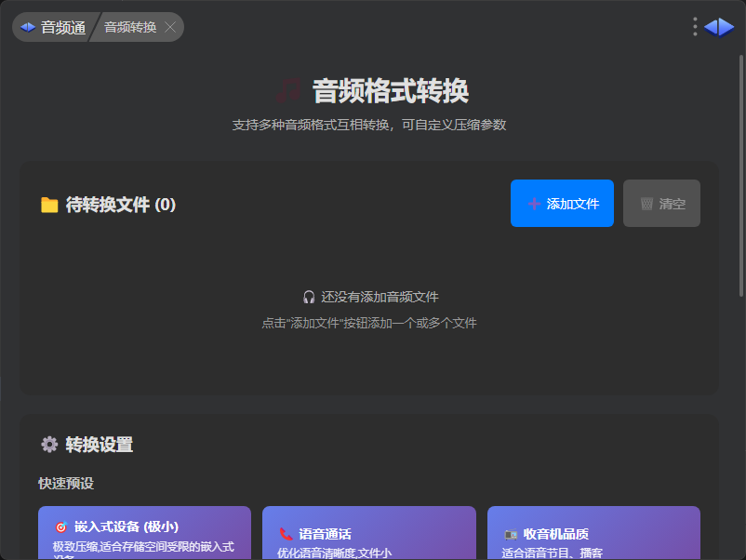Click the vertical scrollbar on the right
The height and width of the screenshot is (560, 746).
click(740, 176)
